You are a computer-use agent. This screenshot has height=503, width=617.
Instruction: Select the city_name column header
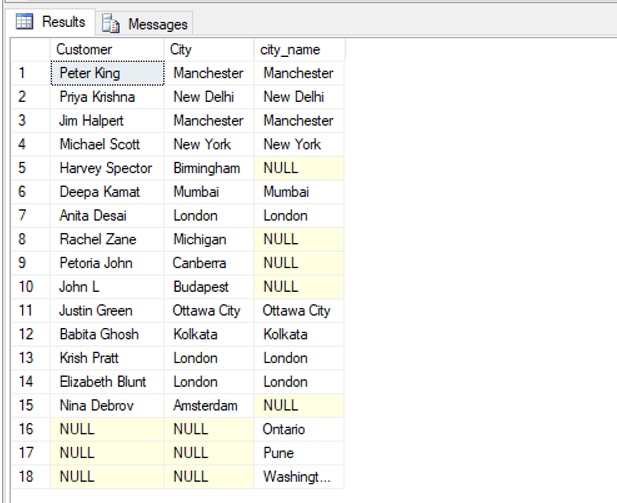[299, 50]
